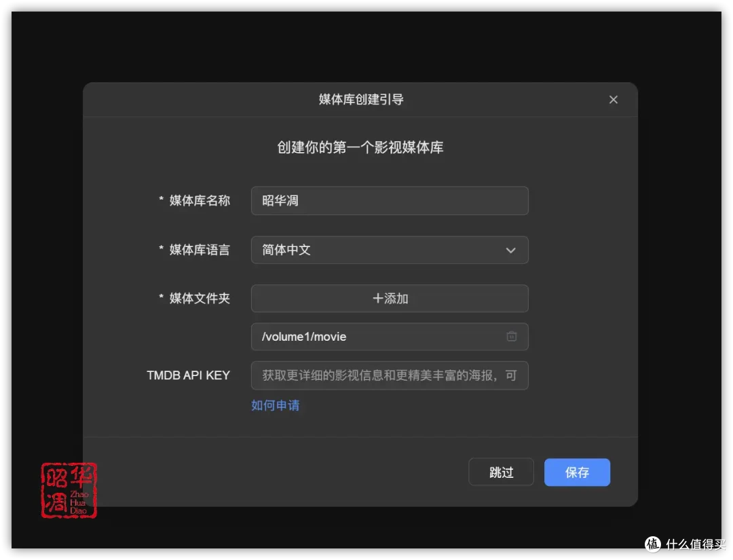733x560 pixels.
Task: Click the 创建你的第一个影视媒体库 heading
Action: 360,147
